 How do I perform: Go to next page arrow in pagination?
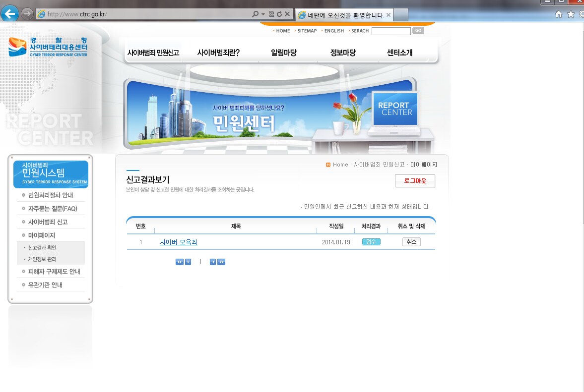pyautogui.click(x=213, y=262)
